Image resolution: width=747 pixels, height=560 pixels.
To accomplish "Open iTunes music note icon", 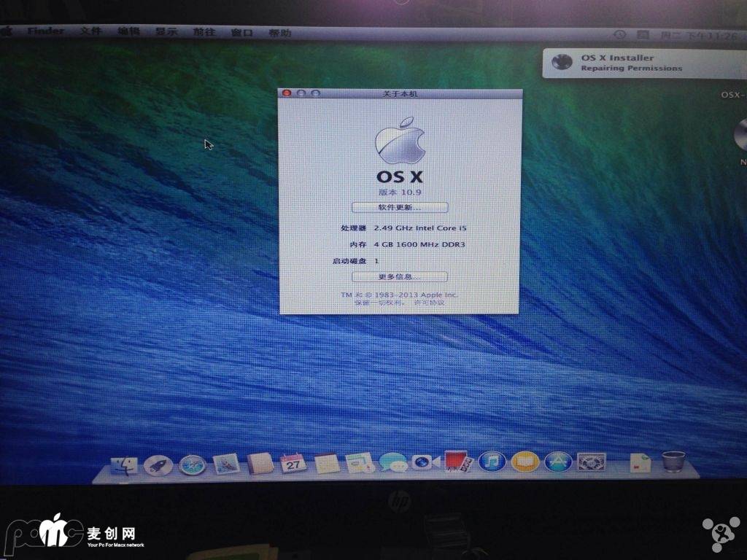I will [x=492, y=461].
